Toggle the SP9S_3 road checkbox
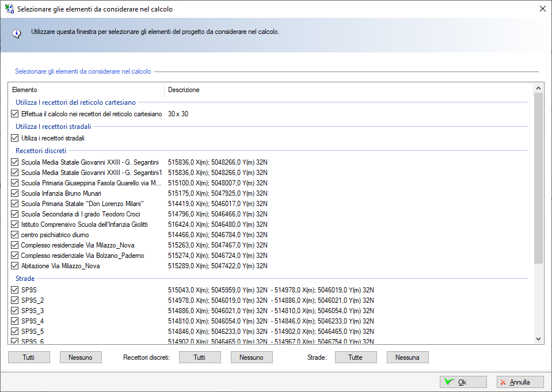552x392 pixels. (15, 311)
